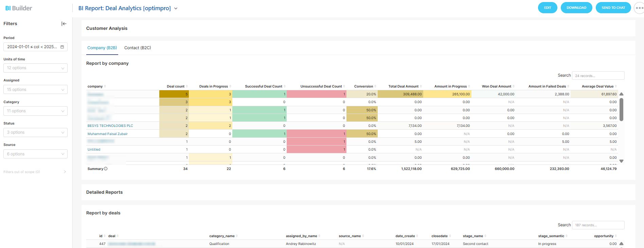Sort by the Deal count column icon
This screenshot has height=248, width=644.
pos(187,87)
